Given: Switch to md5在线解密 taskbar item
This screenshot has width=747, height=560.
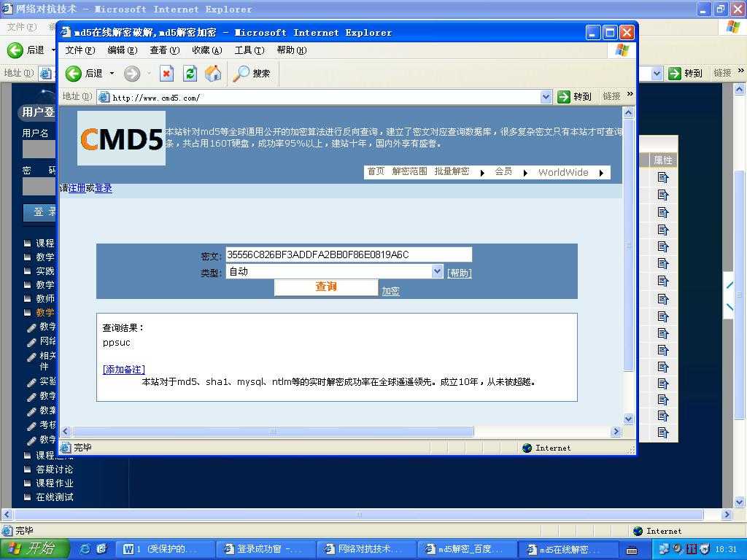Looking at the screenshot, I should [567, 549].
